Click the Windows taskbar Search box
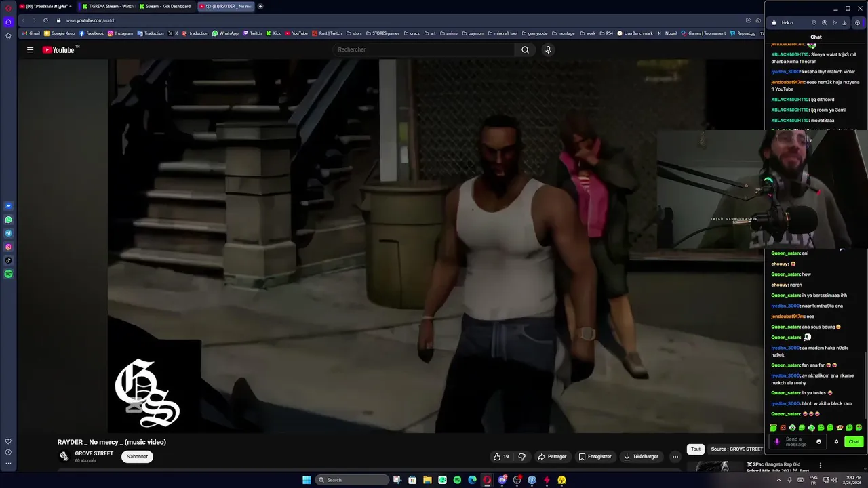 [352, 480]
